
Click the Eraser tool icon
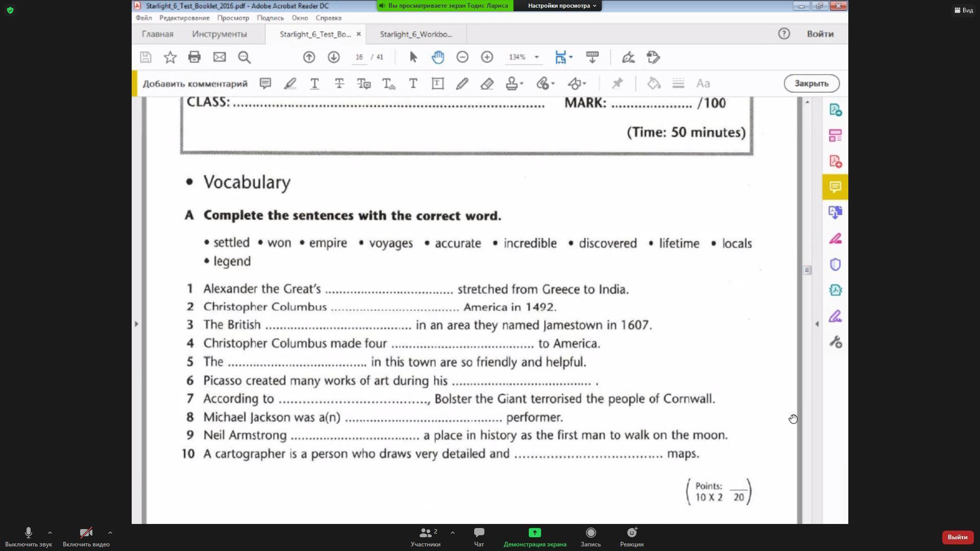pos(486,84)
